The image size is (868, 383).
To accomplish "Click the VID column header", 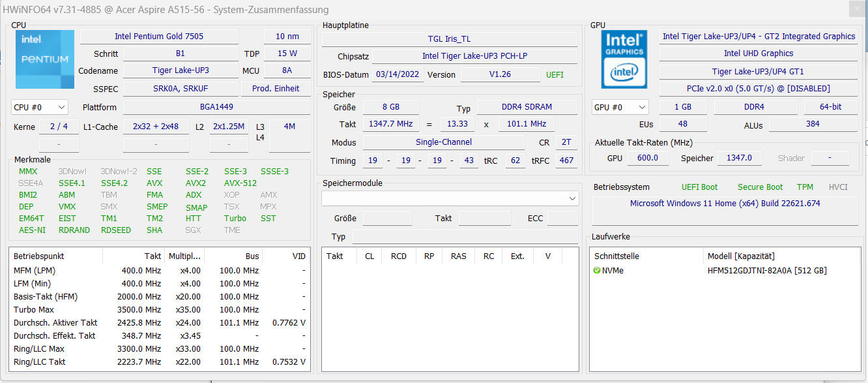I will 286,256.
